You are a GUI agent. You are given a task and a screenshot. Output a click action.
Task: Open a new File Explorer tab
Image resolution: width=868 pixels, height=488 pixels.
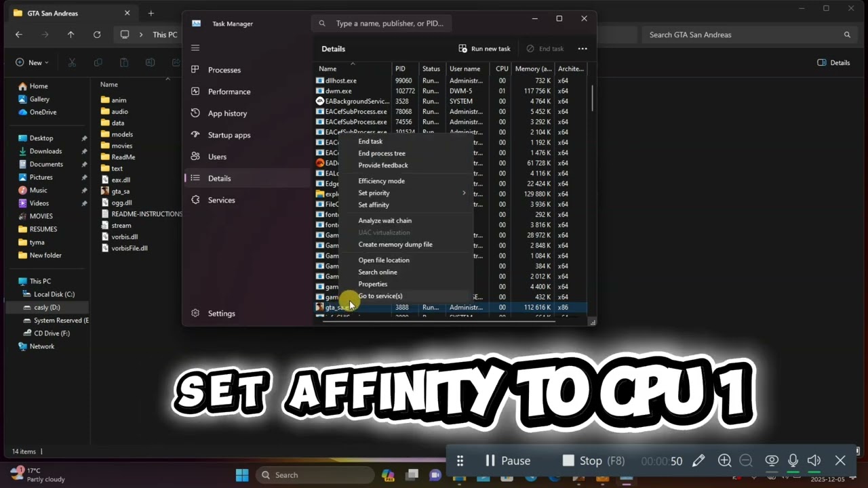[x=151, y=13]
